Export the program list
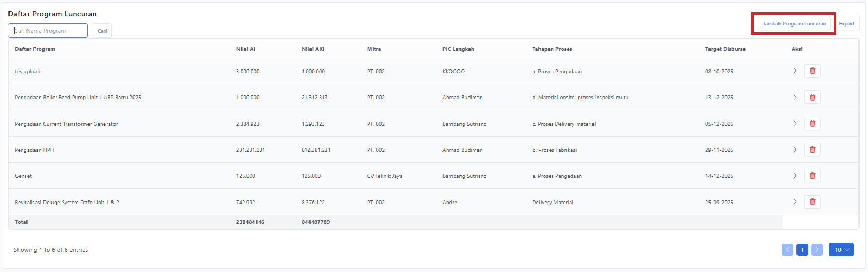868x272 pixels. point(846,24)
